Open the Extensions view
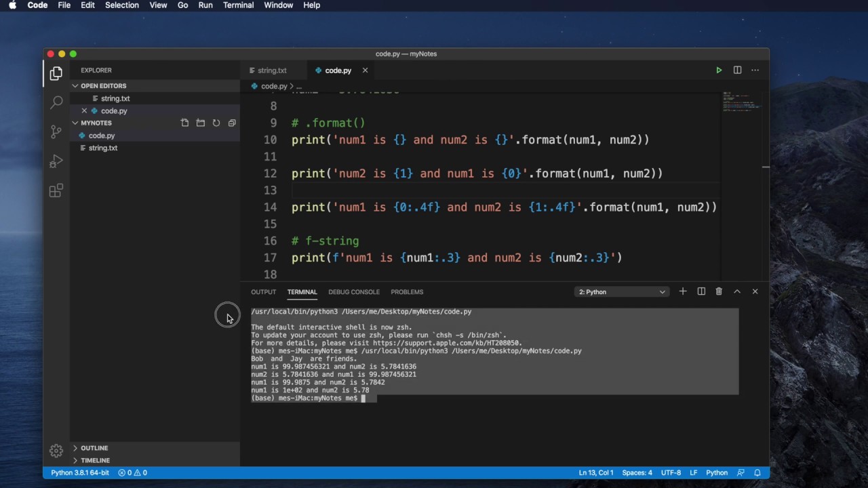The image size is (868, 488). pos(56,190)
